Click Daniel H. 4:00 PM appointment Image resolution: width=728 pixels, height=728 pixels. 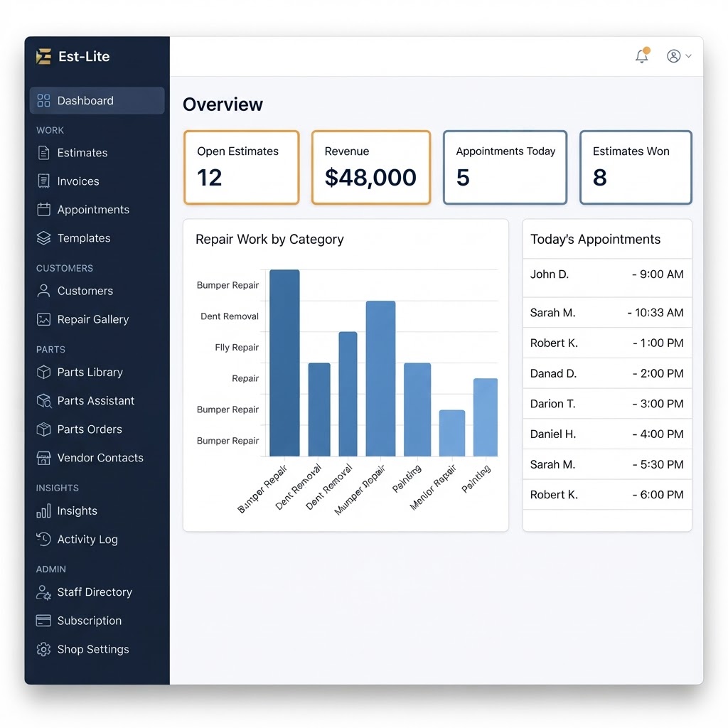pyautogui.click(x=607, y=434)
